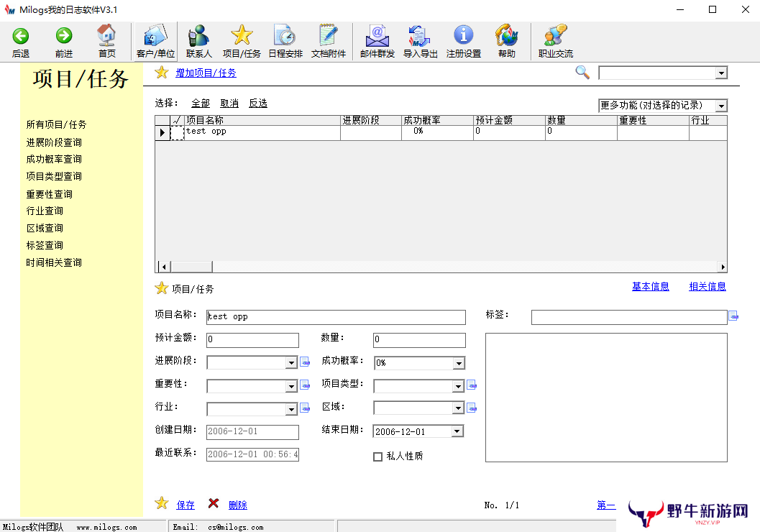This screenshot has height=532, width=760.
Task: Open the 结束日期 date dropdown
Action: pos(457,431)
